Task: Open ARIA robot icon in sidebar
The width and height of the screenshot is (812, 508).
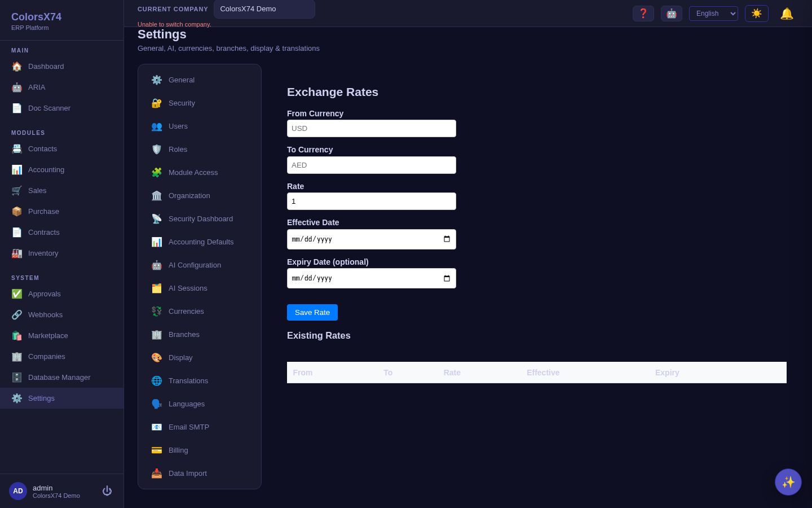Action: click(17, 87)
